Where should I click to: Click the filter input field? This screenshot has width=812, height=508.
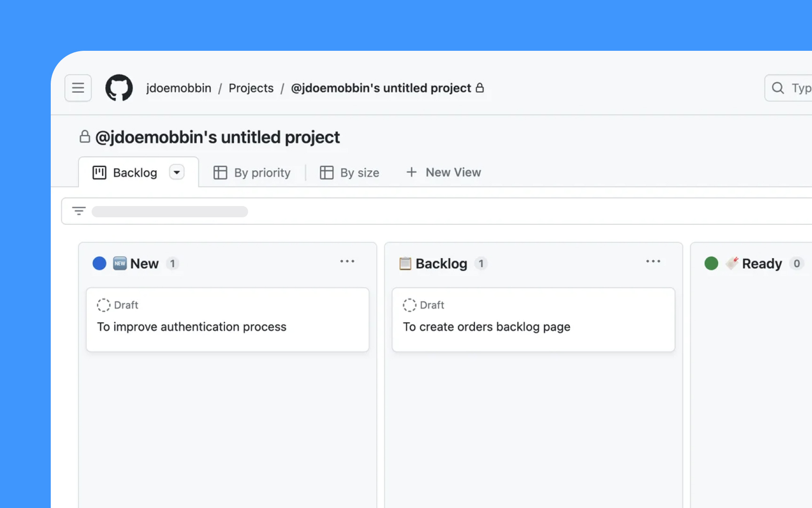pos(169,211)
